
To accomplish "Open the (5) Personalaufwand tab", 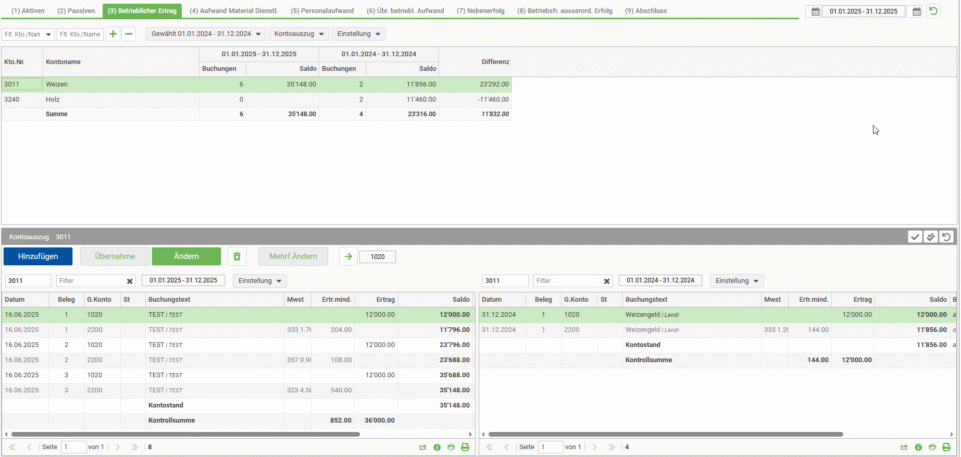I will point(322,10).
